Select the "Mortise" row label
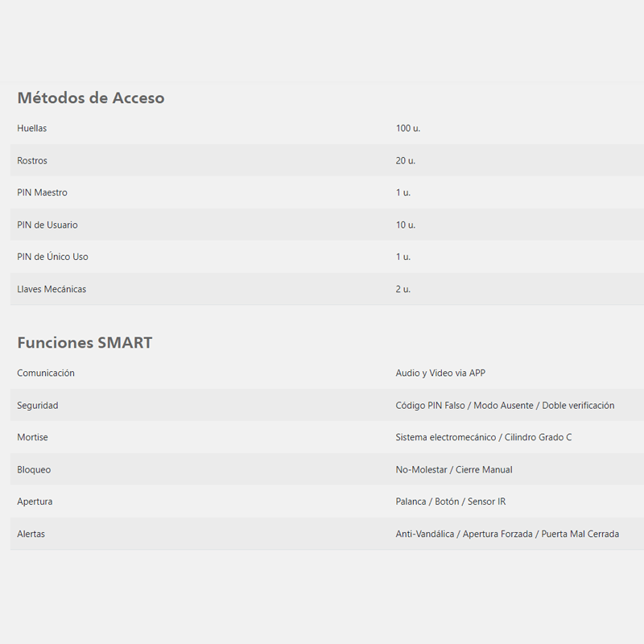 (x=32, y=437)
